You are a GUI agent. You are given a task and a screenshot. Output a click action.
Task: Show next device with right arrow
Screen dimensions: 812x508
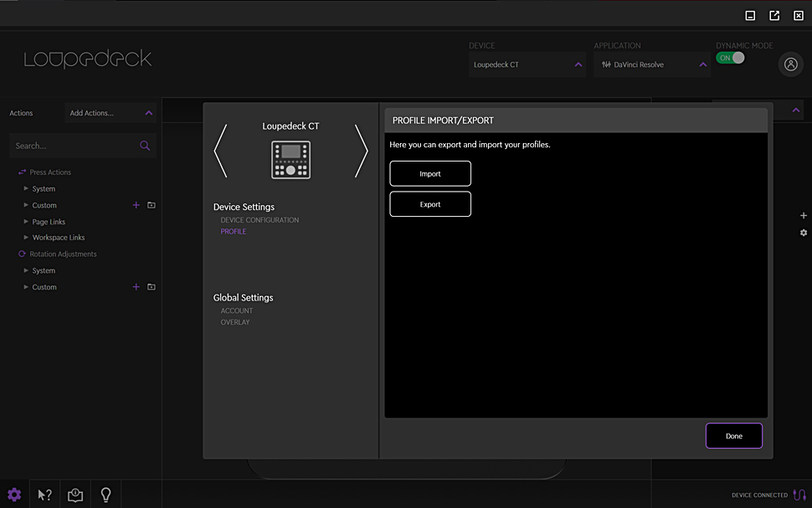click(x=361, y=151)
